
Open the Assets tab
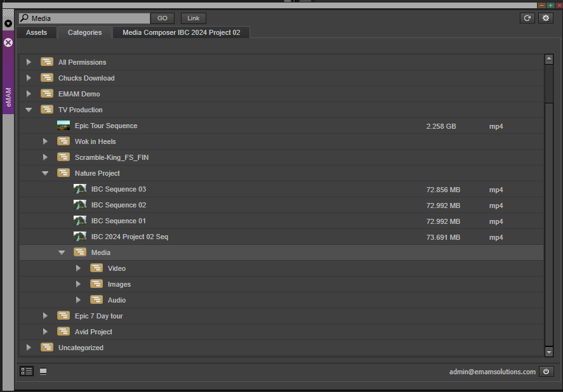tap(36, 32)
